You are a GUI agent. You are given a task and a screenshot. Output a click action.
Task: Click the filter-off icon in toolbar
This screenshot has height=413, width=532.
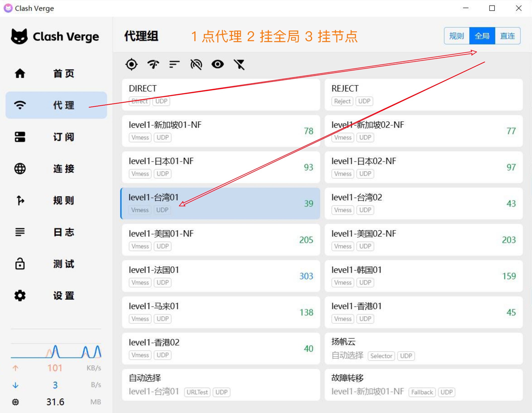point(239,64)
